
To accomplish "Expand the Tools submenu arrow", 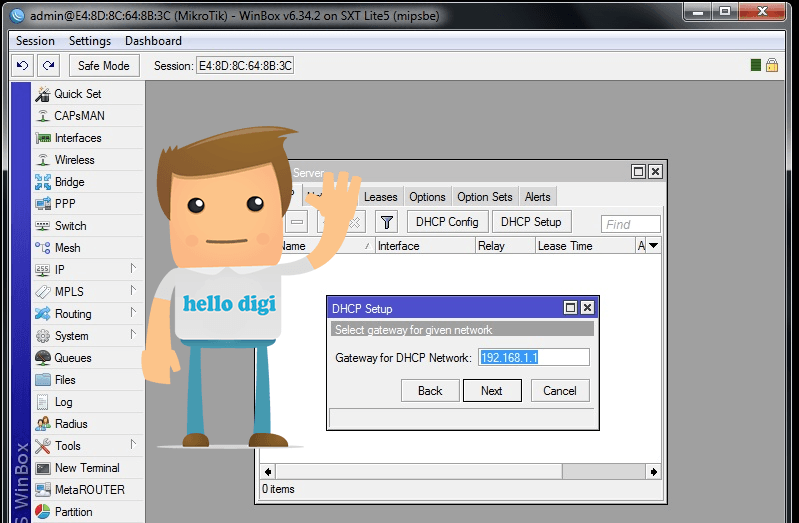I will [133, 444].
